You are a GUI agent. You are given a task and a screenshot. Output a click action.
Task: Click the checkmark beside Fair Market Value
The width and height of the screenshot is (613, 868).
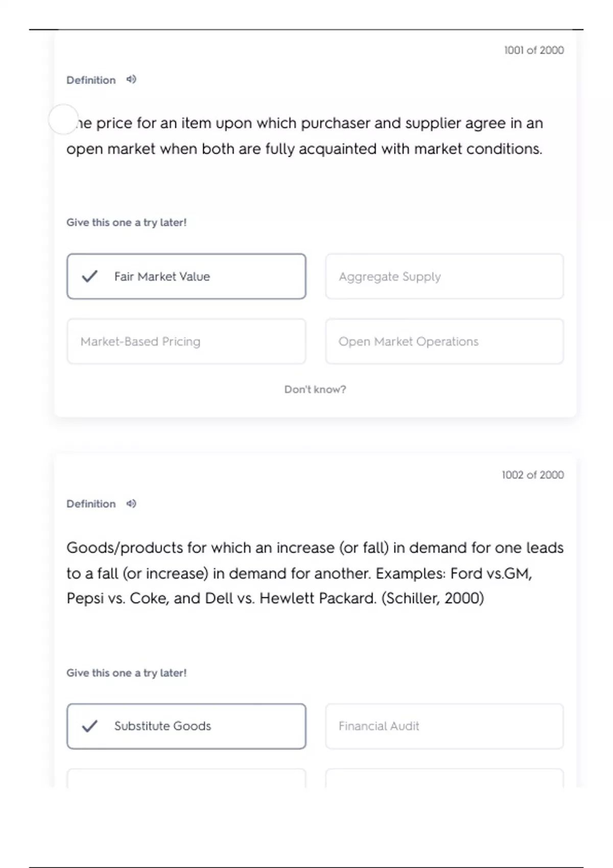point(90,277)
